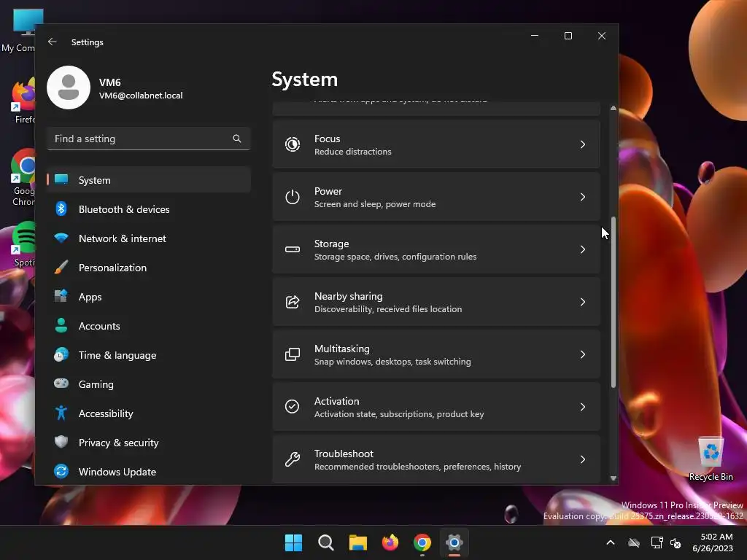The height and width of the screenshot is (560, 747).
Task: Click the Troubleshoot wrench icon
Action: pos(292,459)
